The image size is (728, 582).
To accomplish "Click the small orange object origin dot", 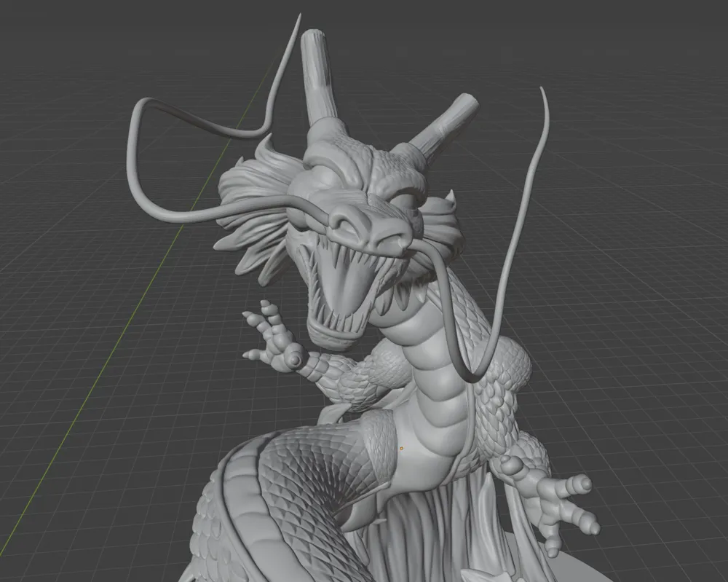I will [x=402, y=449].
